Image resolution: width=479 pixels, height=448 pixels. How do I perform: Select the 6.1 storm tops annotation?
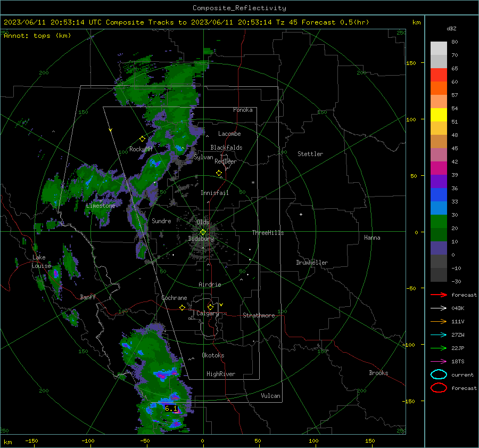pos(171,408)
